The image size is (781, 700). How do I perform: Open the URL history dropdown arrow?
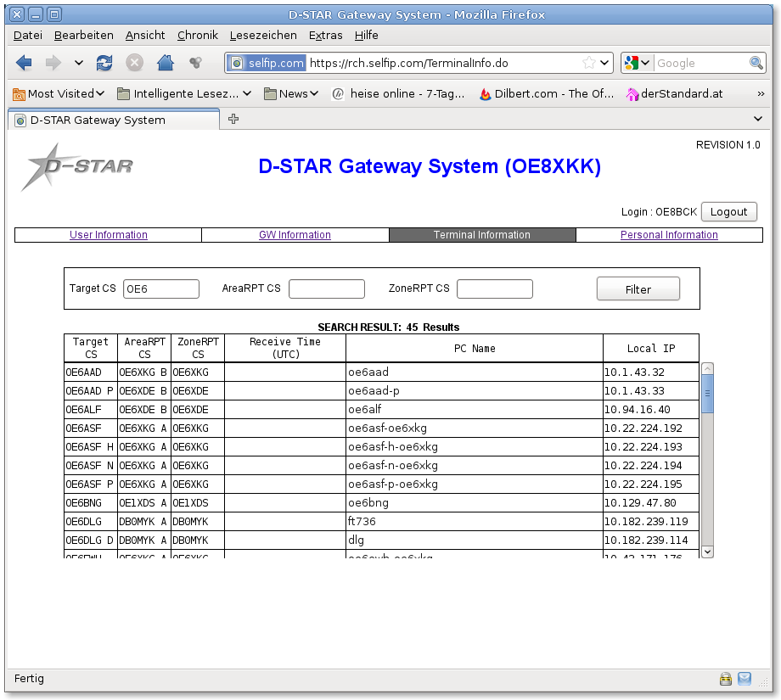(604, 63)
